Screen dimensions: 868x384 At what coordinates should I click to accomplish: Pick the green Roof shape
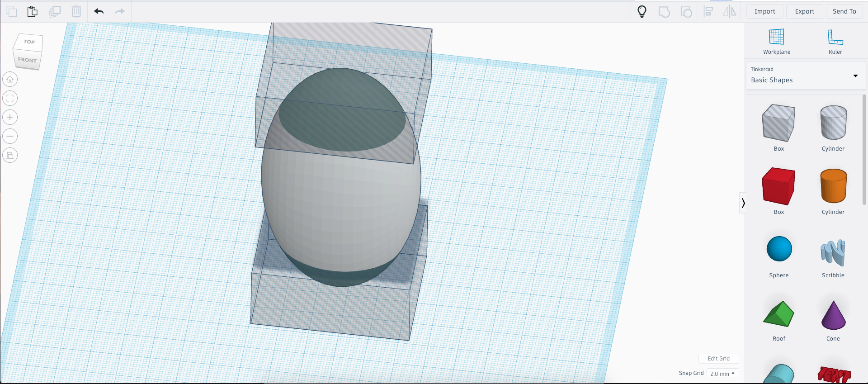(x=778, y=314)
